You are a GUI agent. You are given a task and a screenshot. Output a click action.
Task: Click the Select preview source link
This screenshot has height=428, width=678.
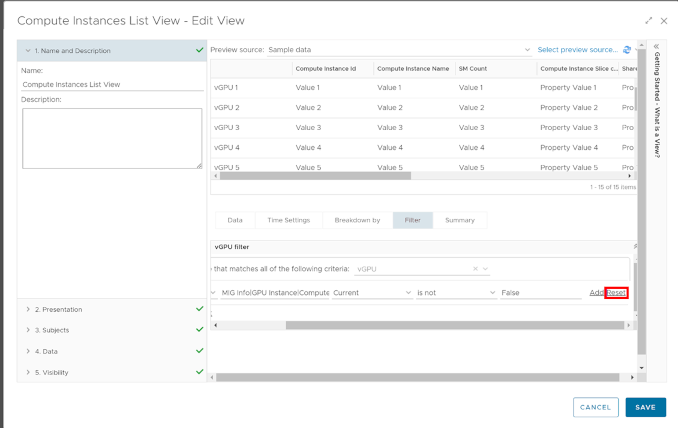click(x=577, y=49)
